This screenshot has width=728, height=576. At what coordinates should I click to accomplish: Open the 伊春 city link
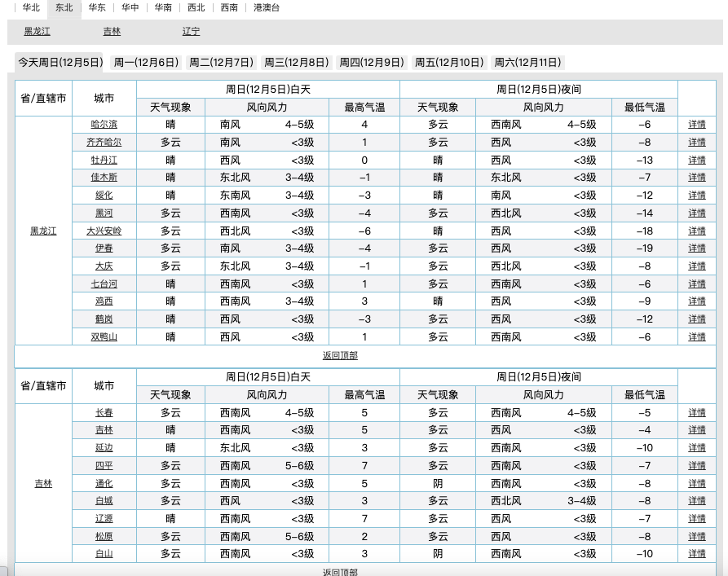[x=104, y=248]
